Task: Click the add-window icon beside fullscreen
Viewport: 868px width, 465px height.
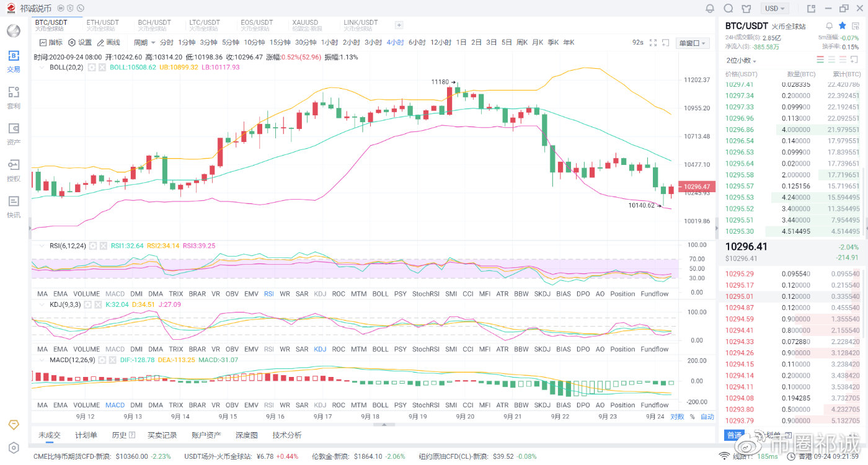Action: click(x=665, y=42)
